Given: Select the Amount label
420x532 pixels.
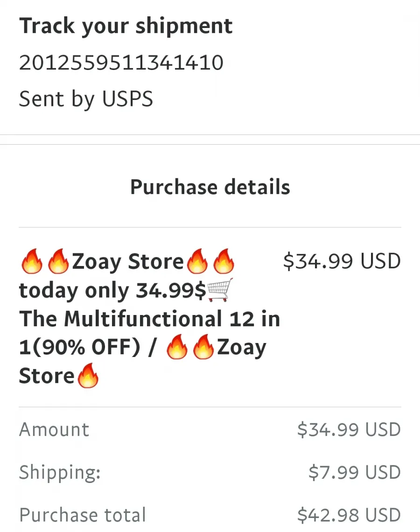Looking at the screenshot, I should pyautogui.click(x=54, y=429).
